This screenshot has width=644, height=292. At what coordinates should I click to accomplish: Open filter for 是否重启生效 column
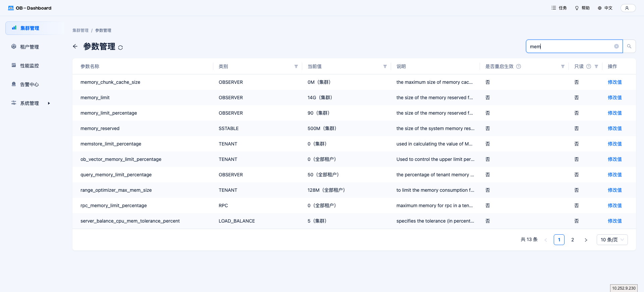pos(563,66)
